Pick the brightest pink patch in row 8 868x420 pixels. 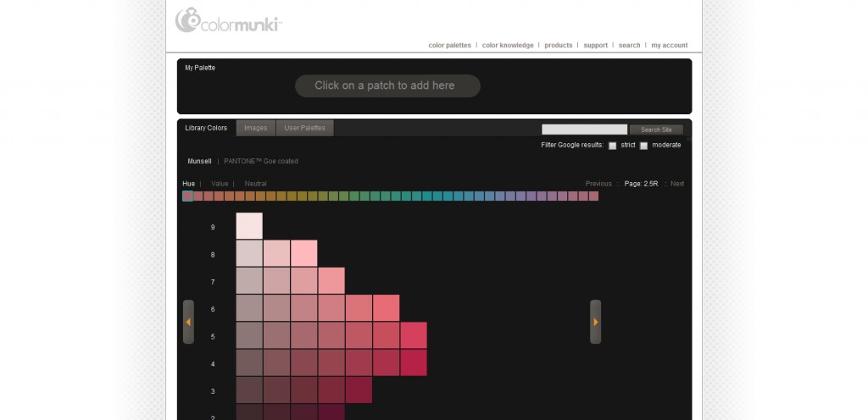coord(304,253)
